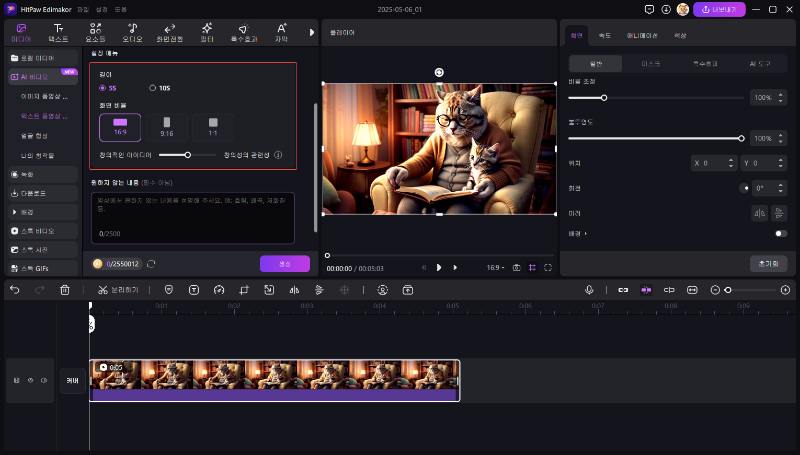Toggle the background switch in properties panel
The image size is (800, 455).
[x=780, y=233]
